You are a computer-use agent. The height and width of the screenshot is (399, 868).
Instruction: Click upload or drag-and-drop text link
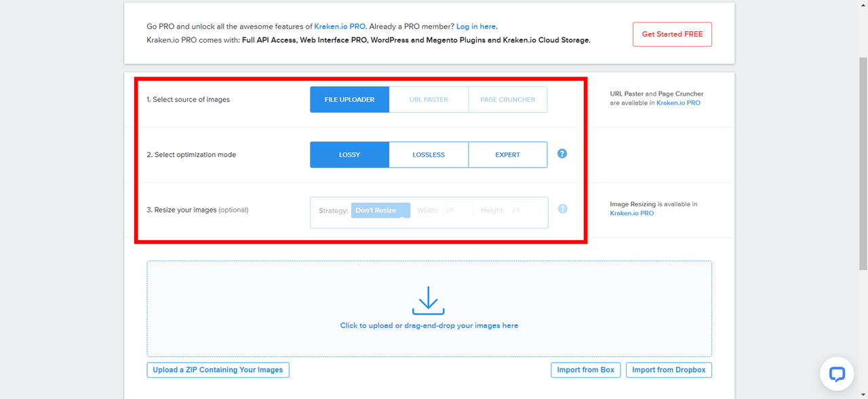click(429, 326)
